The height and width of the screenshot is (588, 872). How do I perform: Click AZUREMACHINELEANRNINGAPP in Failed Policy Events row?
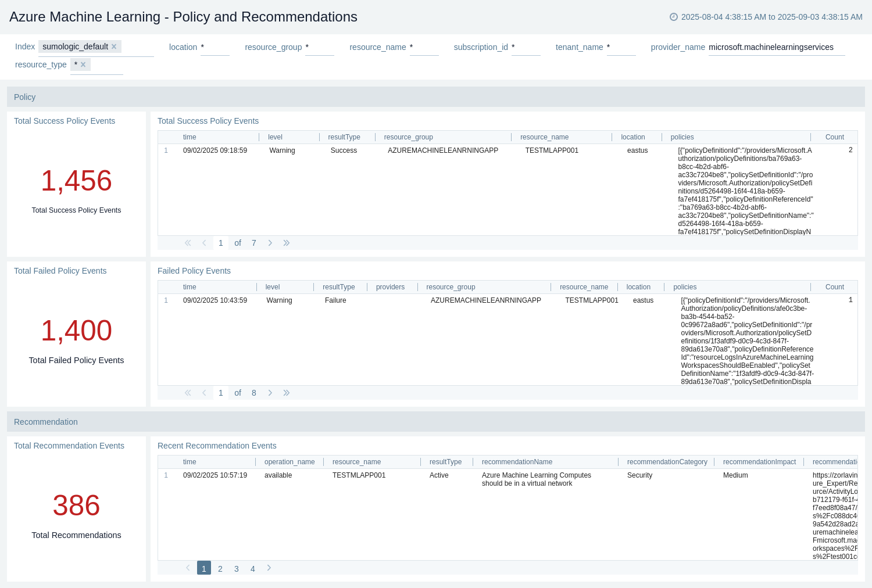click(x=485, y=300)
